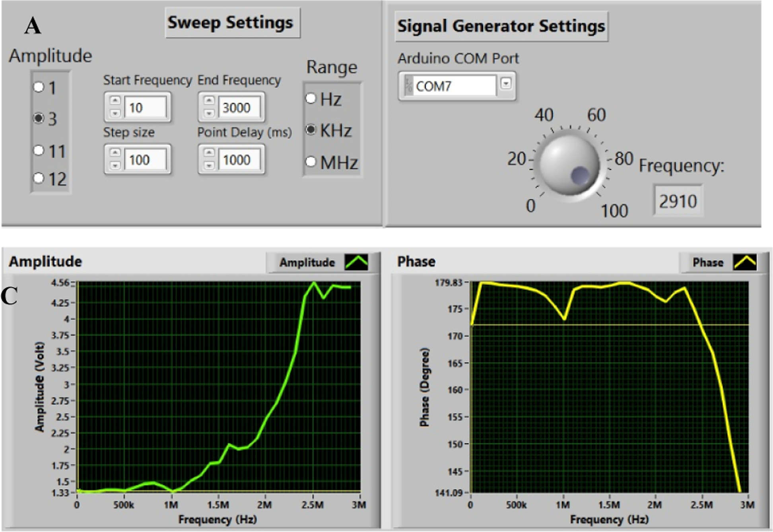
Task: Click the dial scale mark labeled 0
Action: [531, 206]
